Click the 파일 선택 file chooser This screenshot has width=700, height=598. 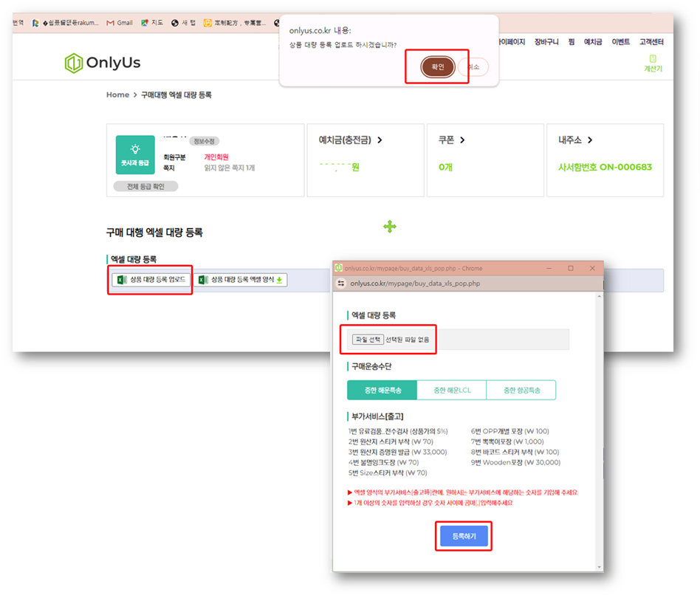coord(368,340)
